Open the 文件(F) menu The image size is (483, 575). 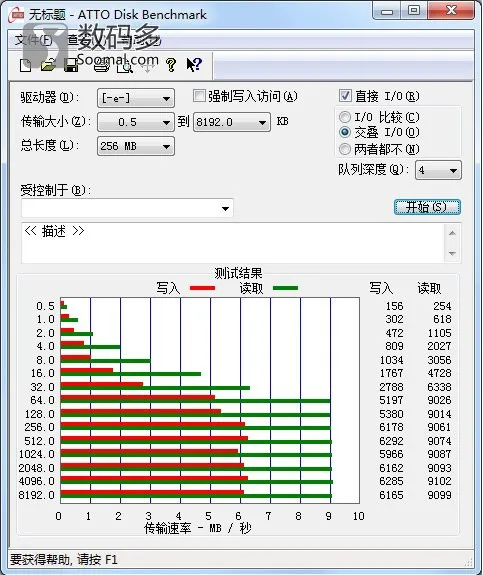tap(33, 40)
